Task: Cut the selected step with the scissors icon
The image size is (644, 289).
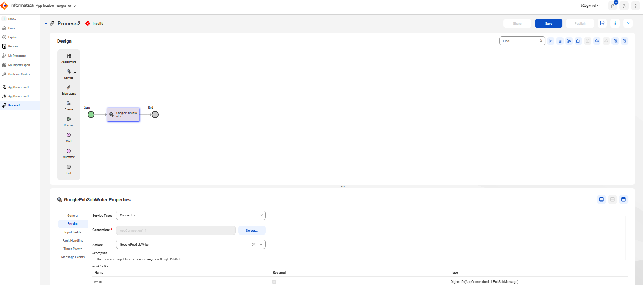Action: 569,41
